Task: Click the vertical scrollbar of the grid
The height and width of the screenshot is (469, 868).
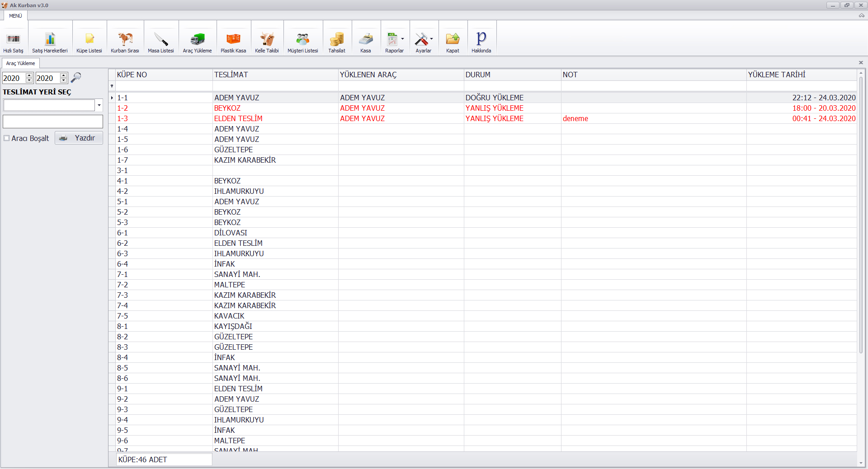Action: point(861,226)
